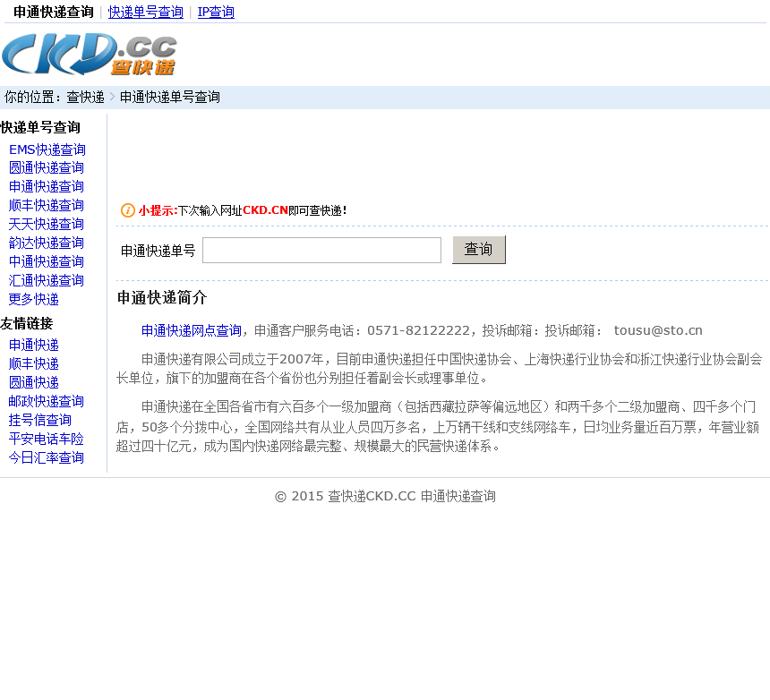The image size is (770, 700).
Task: Click the 查询 search button
Action: coord(479,250)
